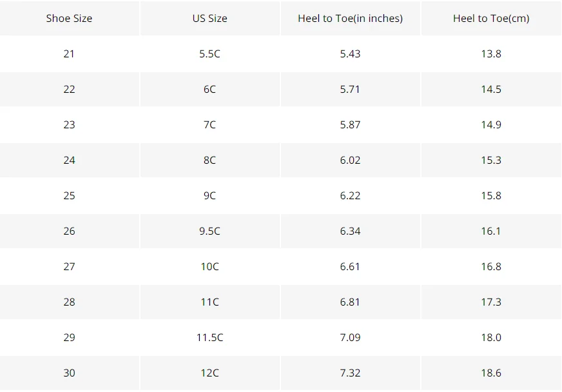The image size is (562, 392).
Task: Select the 9C US size cell
Action: point(209,195)
